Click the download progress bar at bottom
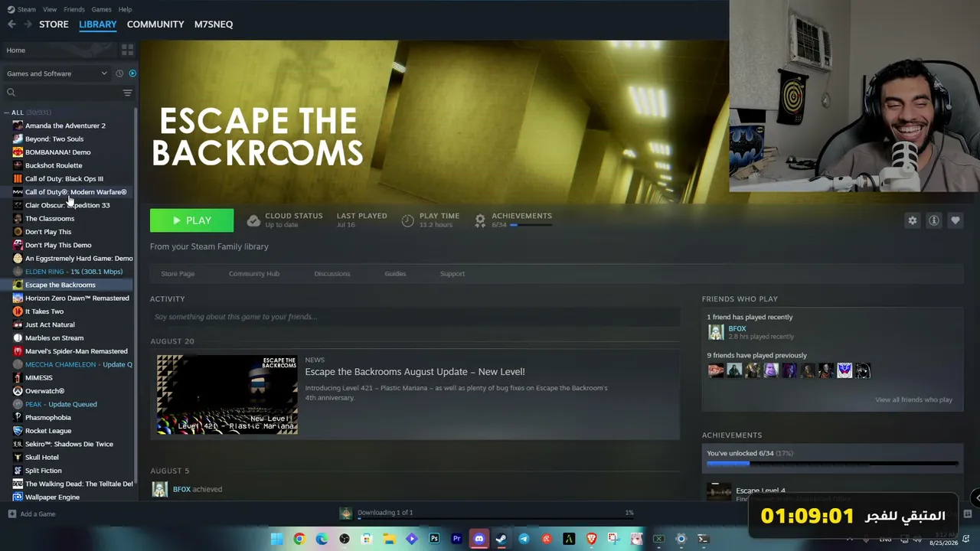 tap(496, 520)
